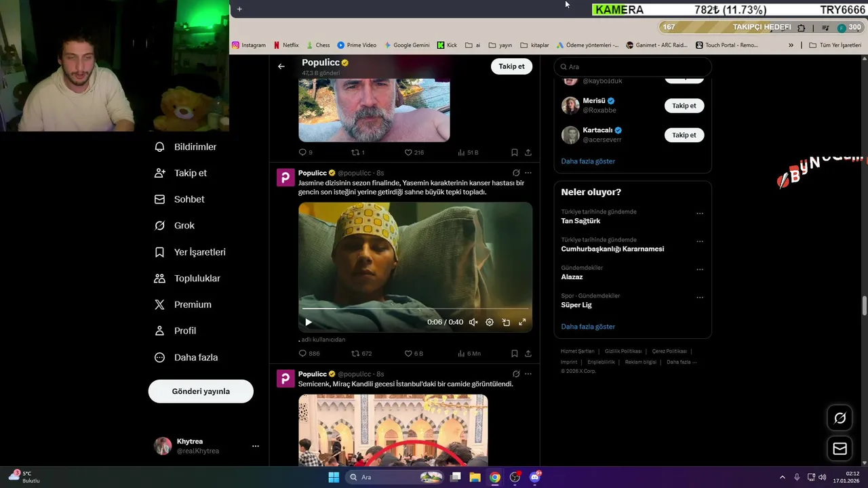The width and height of the screenshot is (868, 488).
Task: Open Instagram bookmark in bookmarks bar
Action: pyautogui.click(x=249, y=45)
